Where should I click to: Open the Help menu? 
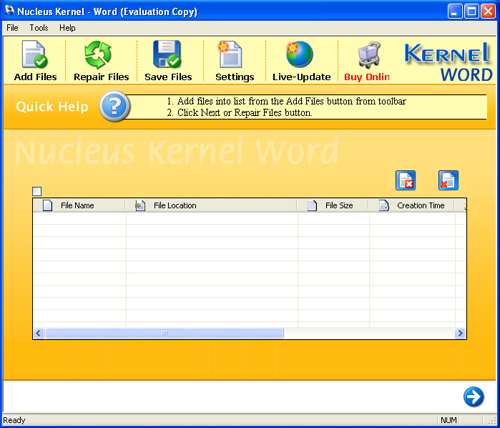67,28
